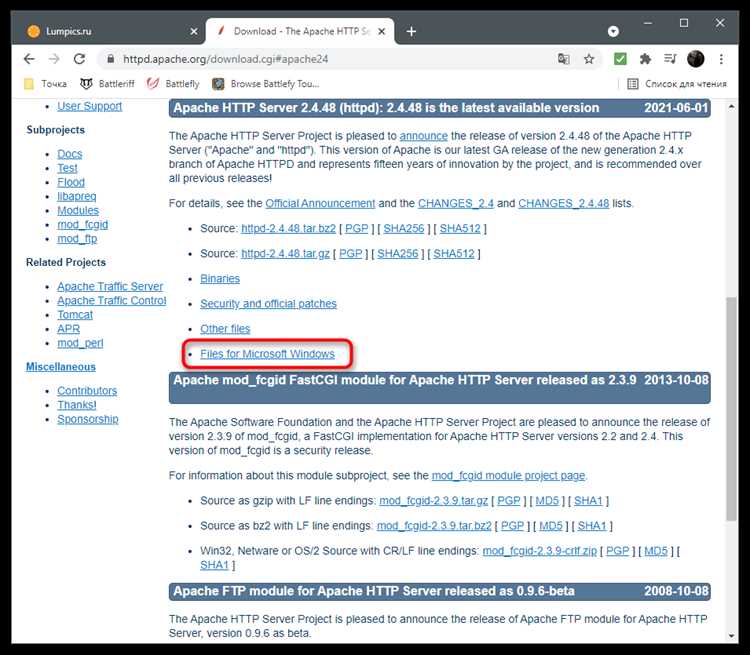Follow the announce link

(424, 136)
